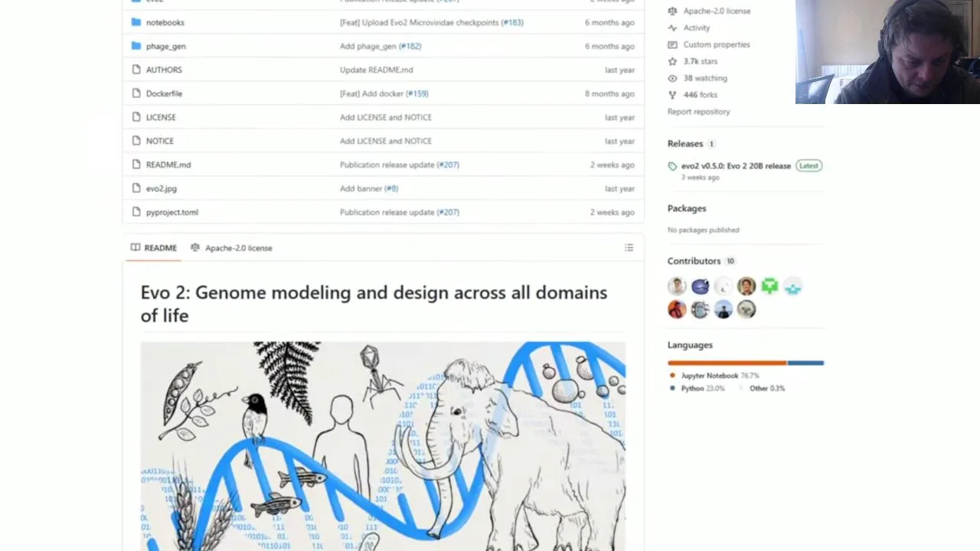The width and height of the screenshot is (980, 551).
Task: Open Custom properties
Action: [717, 44]
